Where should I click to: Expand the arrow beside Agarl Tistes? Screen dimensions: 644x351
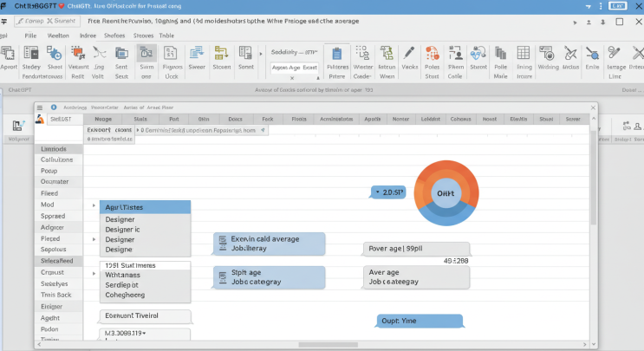point(94,205)
